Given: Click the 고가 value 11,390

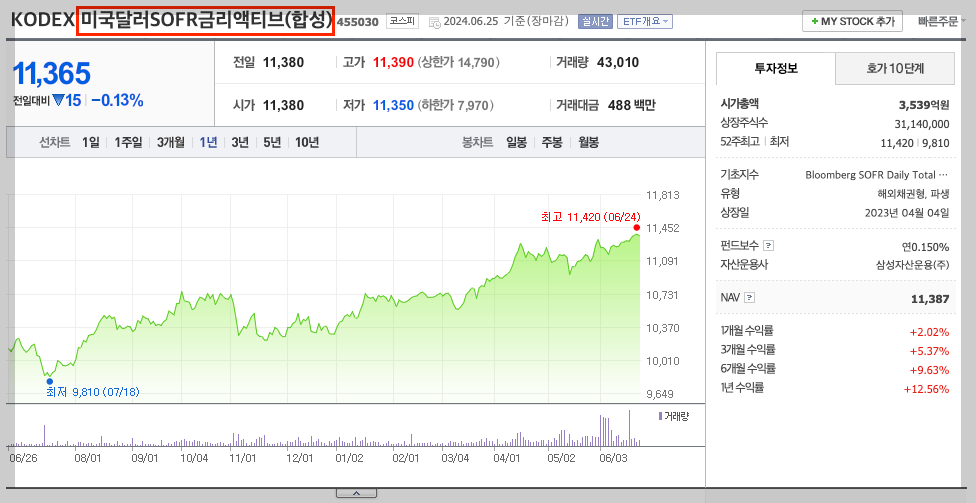Looking at the screenshot, I should [393, 62].
